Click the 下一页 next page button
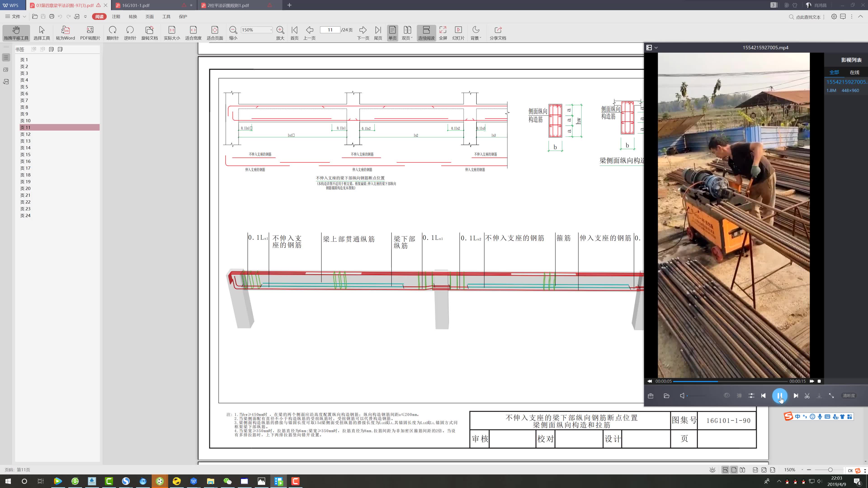Image resolution: width=868 pixels, height=488 pixels. pyautogui.click(x=363, y=33)
